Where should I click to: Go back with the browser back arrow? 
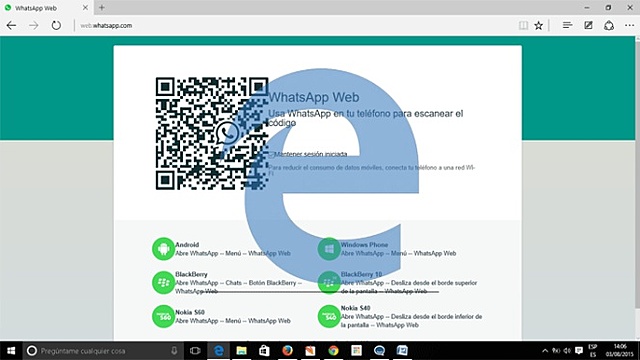coord(11,25)
